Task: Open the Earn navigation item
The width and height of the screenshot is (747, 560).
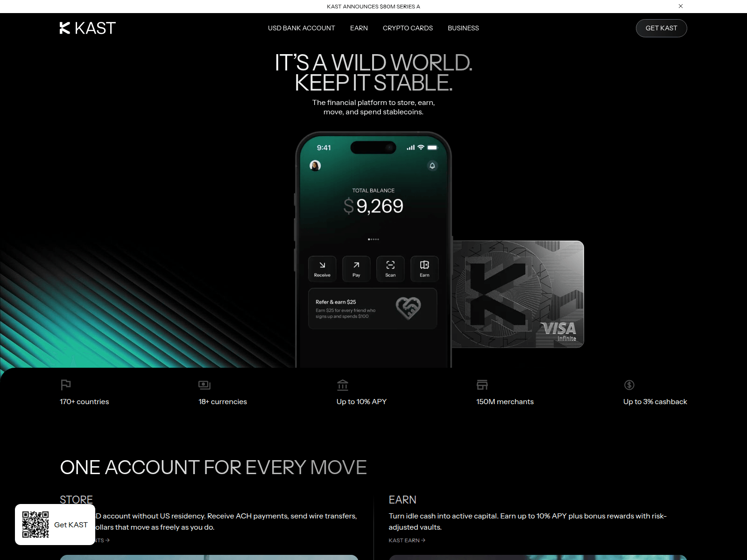Action: [x=359, y=28]
